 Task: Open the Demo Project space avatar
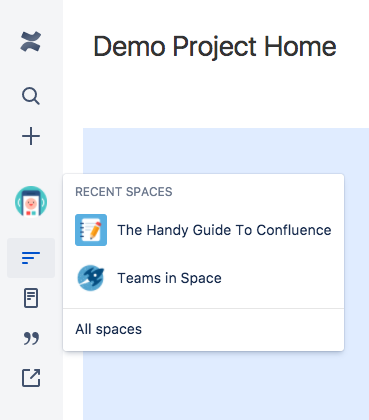point(31,202)
